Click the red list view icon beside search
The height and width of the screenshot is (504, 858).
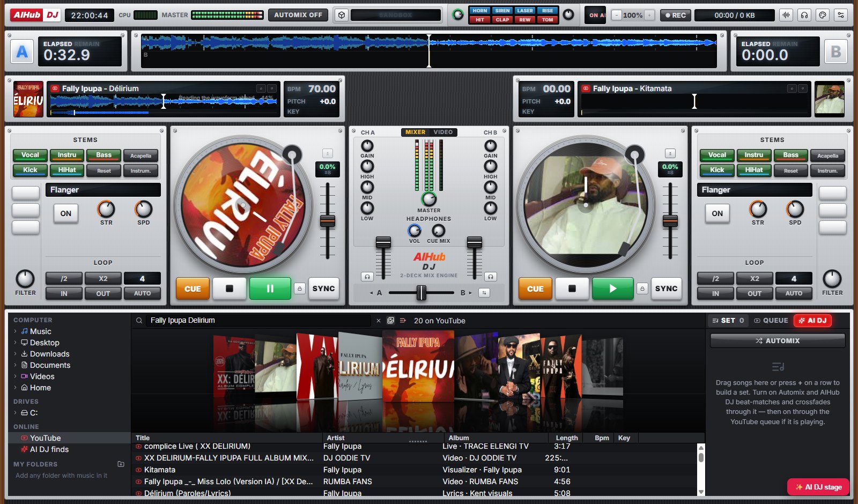click(403, 321)
